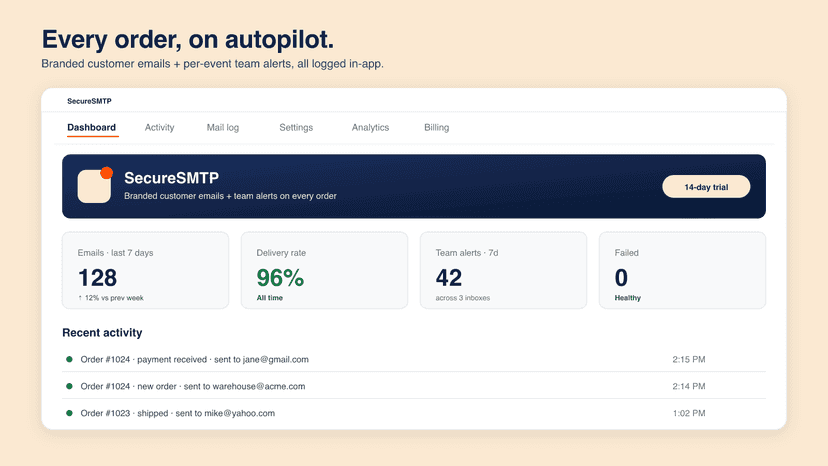
Task: Click the SecureSMTP title in top bar
Action: pos(89,101)
